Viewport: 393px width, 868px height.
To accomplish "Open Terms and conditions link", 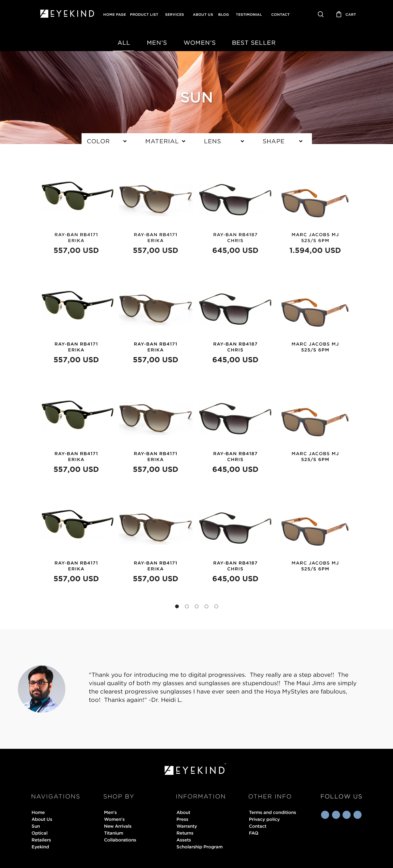I will click(x=272, y=812).
